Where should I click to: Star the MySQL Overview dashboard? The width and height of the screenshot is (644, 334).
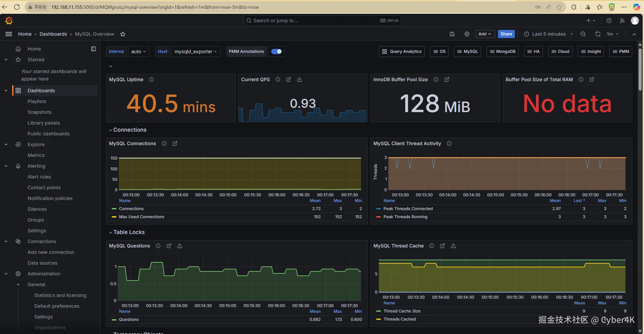pos(123,34)
